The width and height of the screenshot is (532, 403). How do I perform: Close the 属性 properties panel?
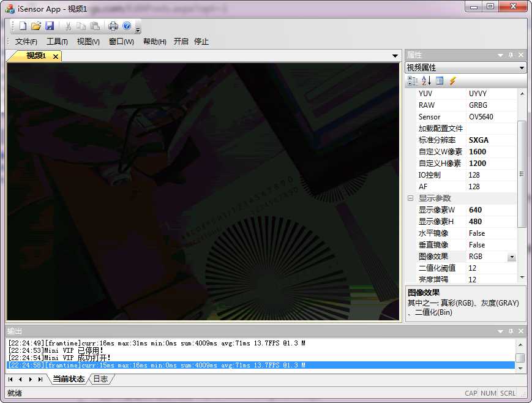(x=521, y=55)
